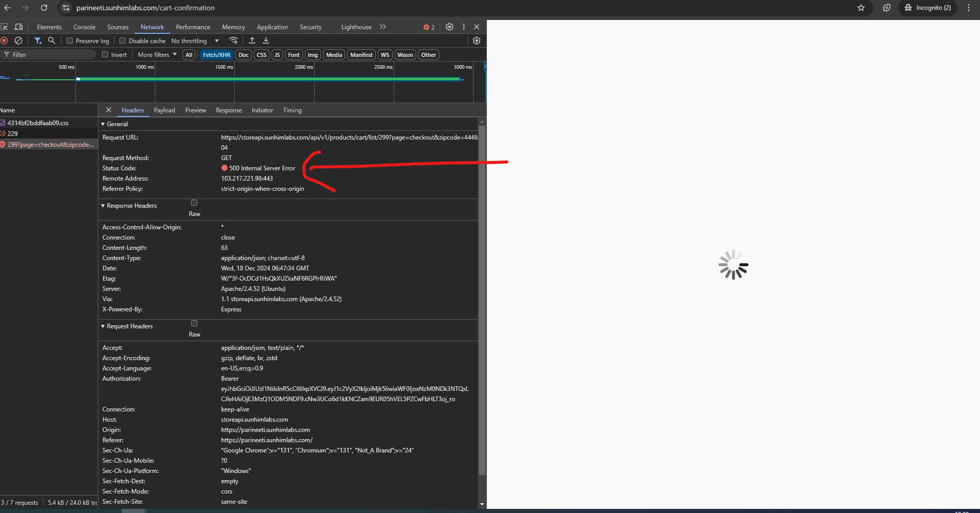Viewport: 980px width, 513px height.
Task: Close the request details pane
Action: [x=109, y=110]
